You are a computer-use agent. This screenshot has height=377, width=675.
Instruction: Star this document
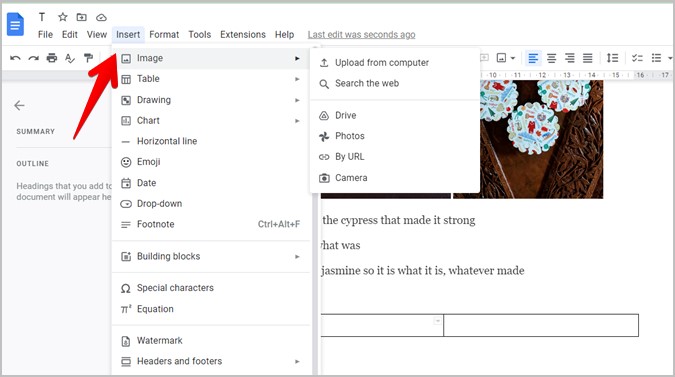63,17
